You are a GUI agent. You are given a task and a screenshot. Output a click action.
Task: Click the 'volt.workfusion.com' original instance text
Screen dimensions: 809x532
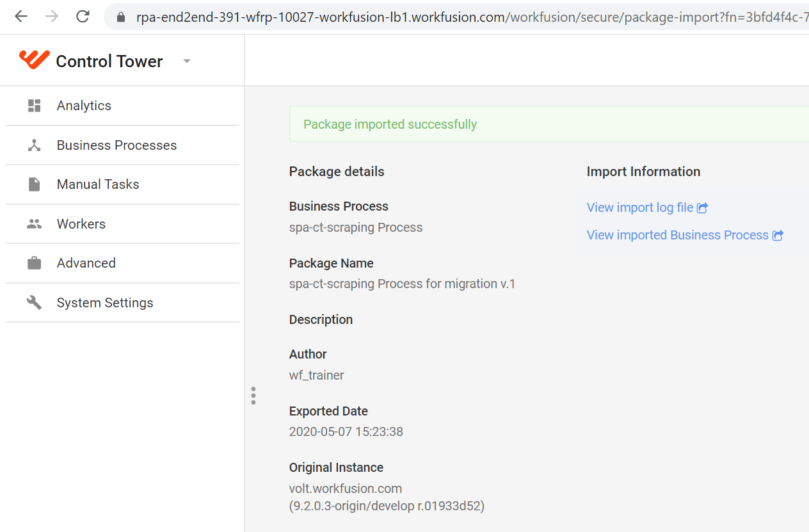[x=346, y=488]
